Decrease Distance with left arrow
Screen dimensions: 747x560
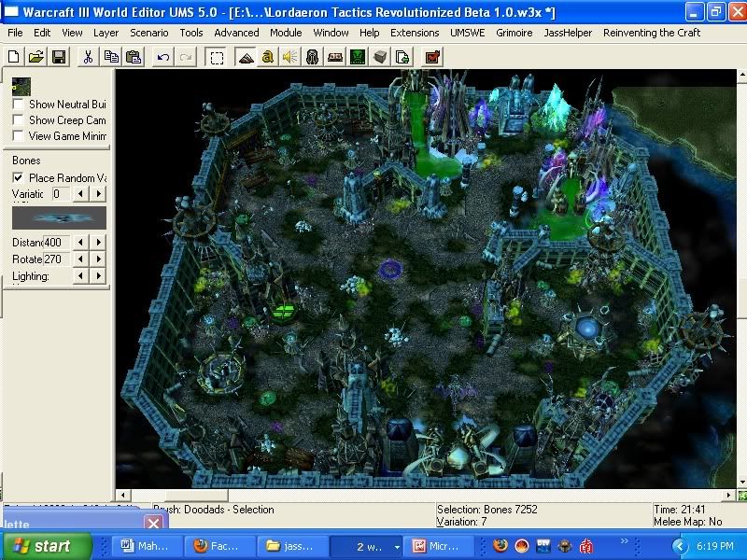click(x=80, y=243)
